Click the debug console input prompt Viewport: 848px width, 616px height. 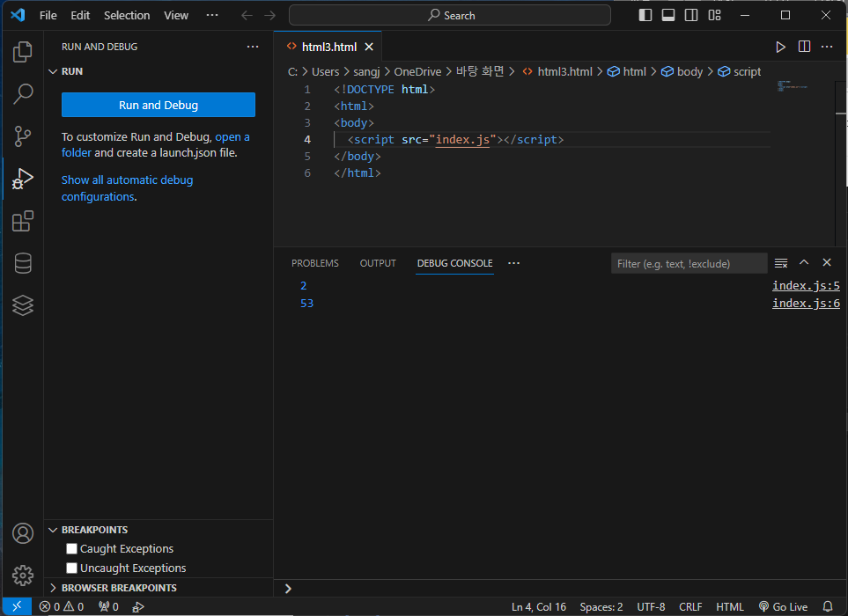pyautogui.click(x=560, y=589)
